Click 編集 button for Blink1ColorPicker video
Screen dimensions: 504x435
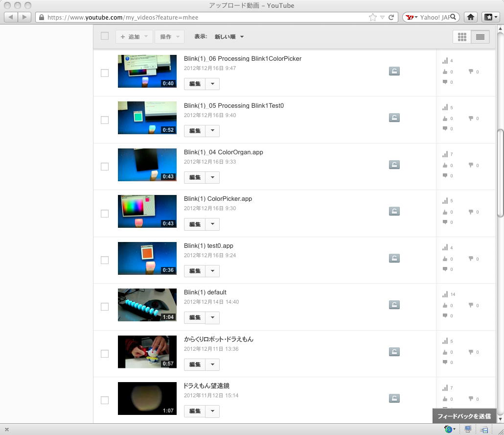[x=195, y=84]
